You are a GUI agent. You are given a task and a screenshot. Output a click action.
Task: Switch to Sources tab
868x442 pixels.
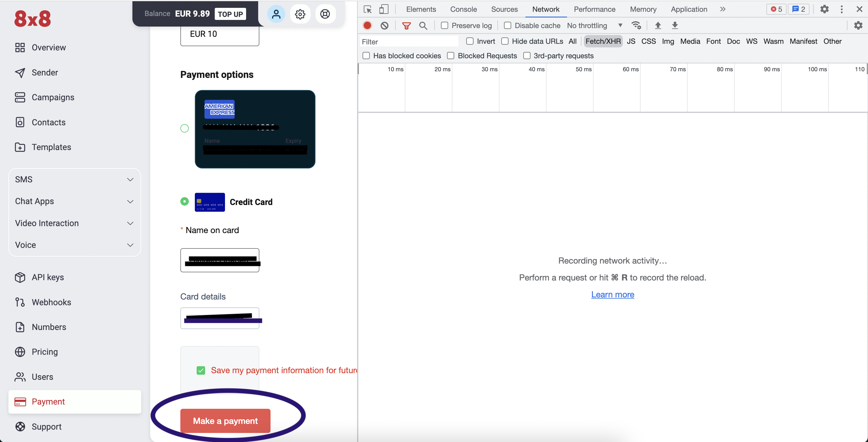pos(504,9)
